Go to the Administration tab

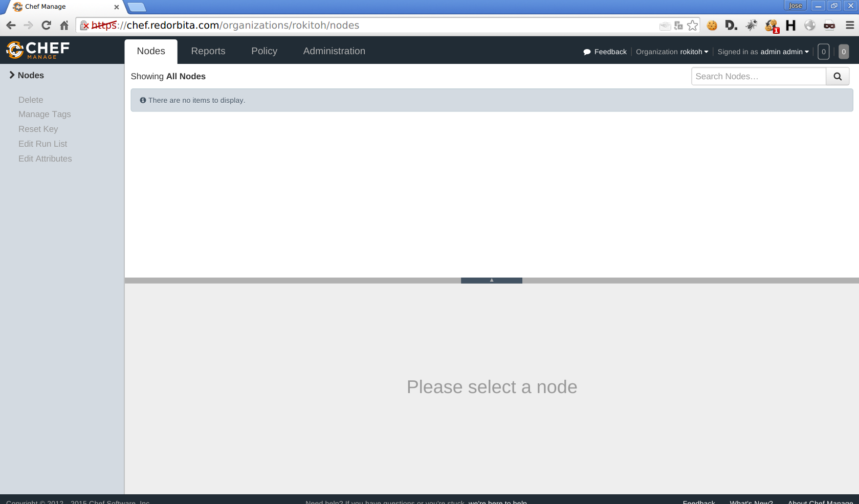click(x=334, y=51)
